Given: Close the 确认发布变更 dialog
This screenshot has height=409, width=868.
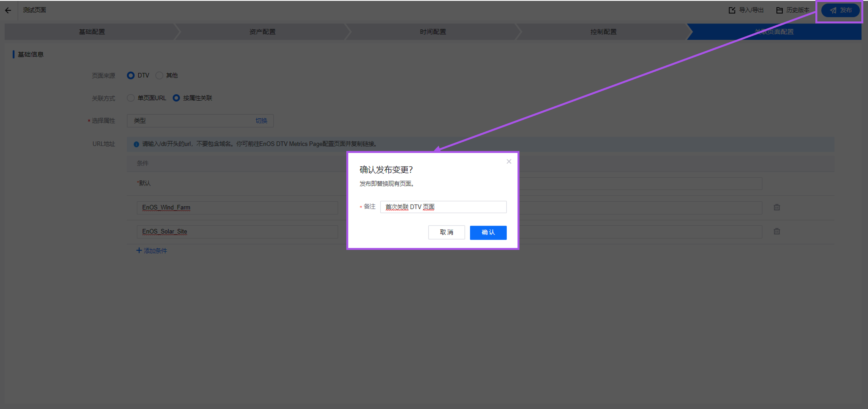Looking at the screenshot, I should coord(509,162).
